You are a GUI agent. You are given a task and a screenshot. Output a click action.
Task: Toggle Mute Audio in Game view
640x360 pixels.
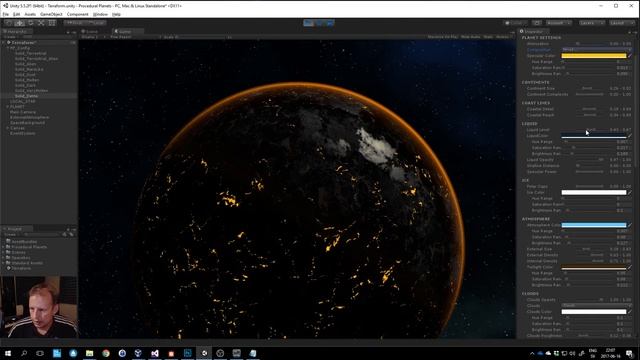471,37
